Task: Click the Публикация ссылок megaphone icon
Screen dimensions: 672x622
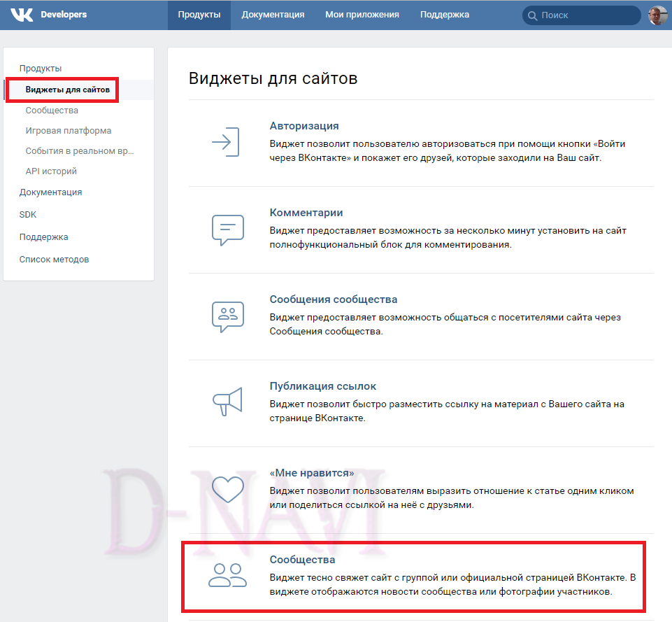Action: [x=227, y=401]
